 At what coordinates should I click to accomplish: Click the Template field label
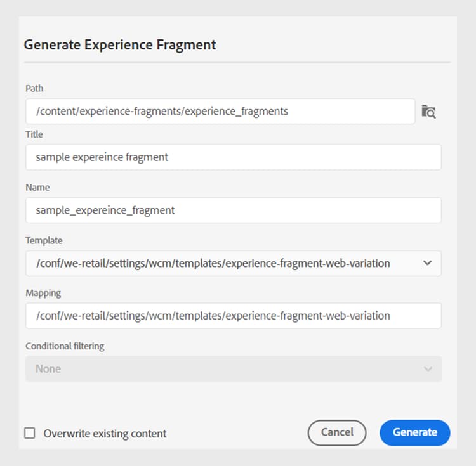(x=44, y=241)
